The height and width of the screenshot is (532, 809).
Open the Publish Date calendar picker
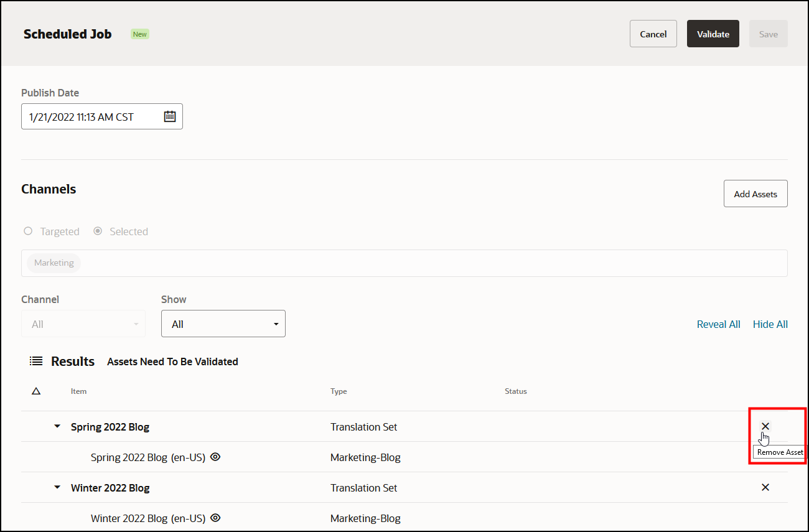click(170, 116)
